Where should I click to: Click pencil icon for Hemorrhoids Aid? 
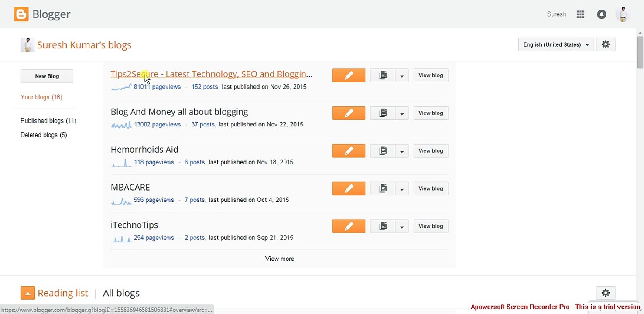point(349,151)
